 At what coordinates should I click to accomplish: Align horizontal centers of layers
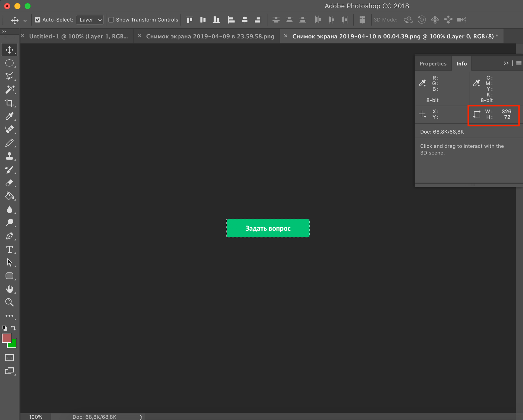245,20
